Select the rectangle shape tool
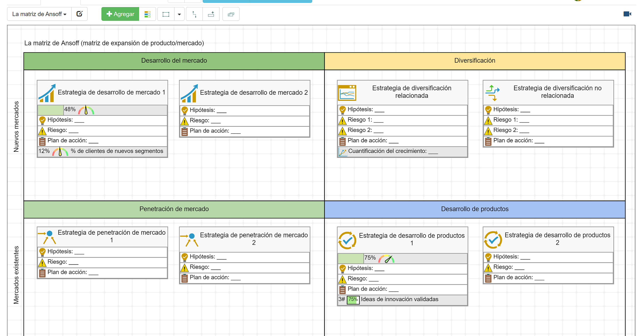The height and width of the screenshot is (336, 644). pos(166,14)
